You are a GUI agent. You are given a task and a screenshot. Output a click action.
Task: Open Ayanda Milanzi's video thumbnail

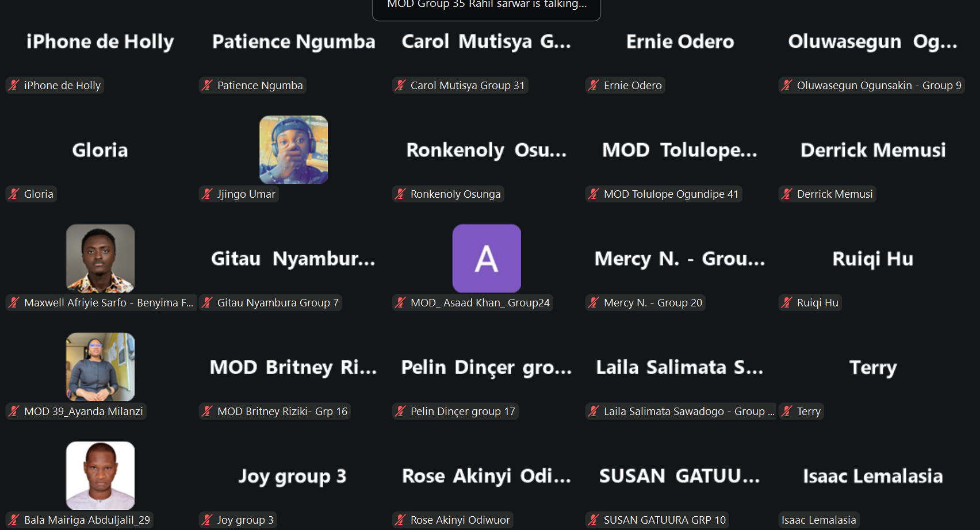tap(100, 367)
